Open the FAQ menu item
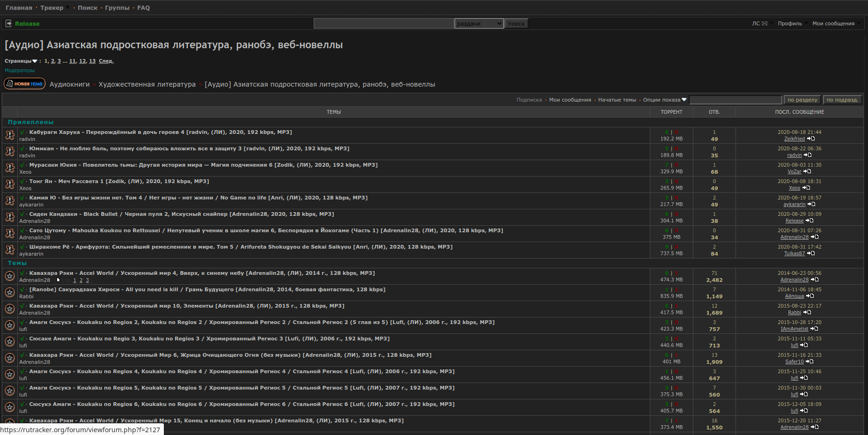The height and width of the screenshot is (435, 868). 143,7
